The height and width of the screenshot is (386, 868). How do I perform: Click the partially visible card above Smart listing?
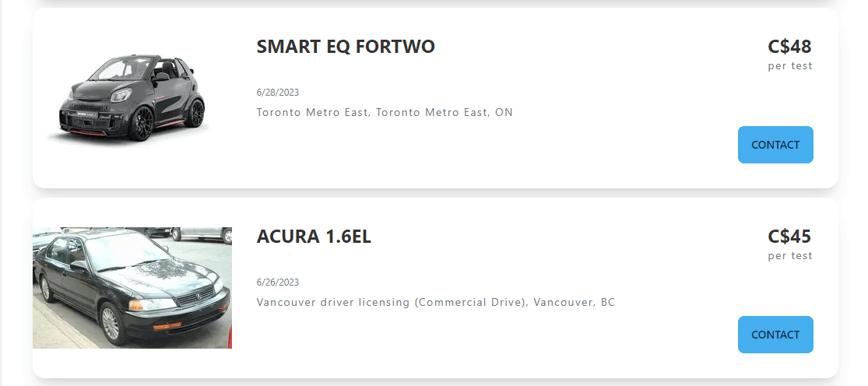tap(436, 3)
